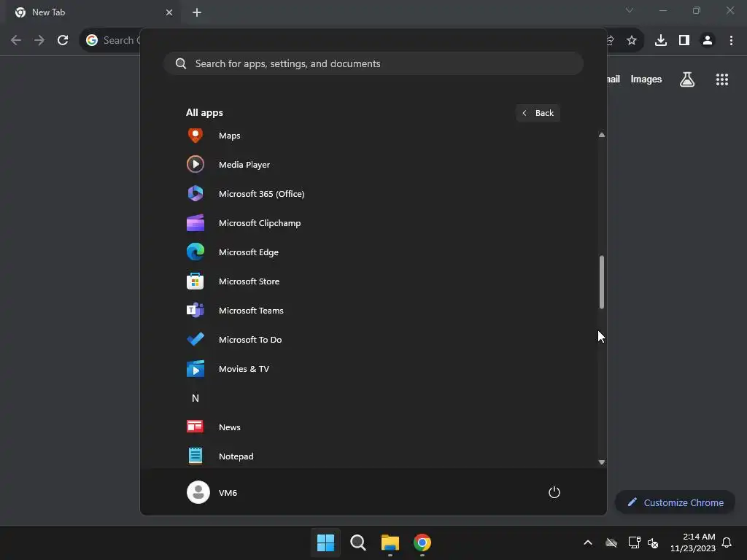
Task: Click the N letter group header
Action: (196, 398)
